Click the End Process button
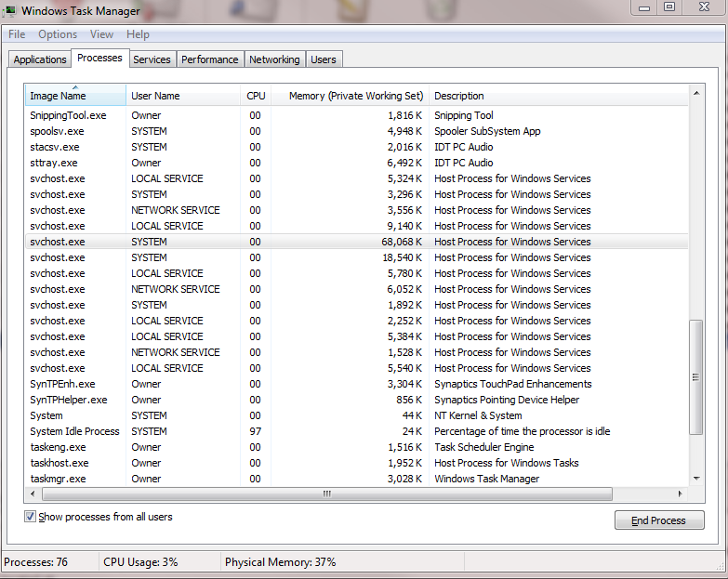728x579 pixels. click(659, 520)
